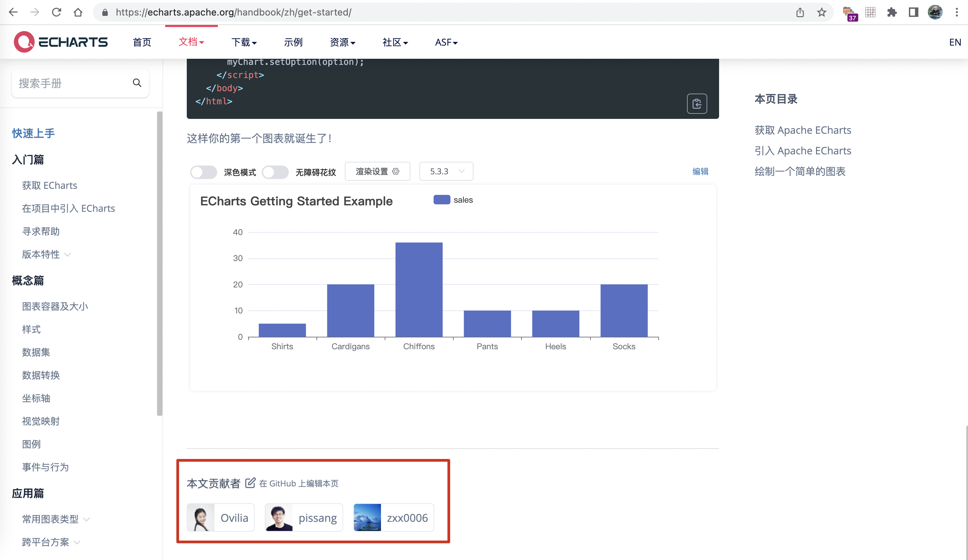This screenshot has height=560, width=968.
Task: Toggle the sales legend item in chart
Action: (453, 200)
